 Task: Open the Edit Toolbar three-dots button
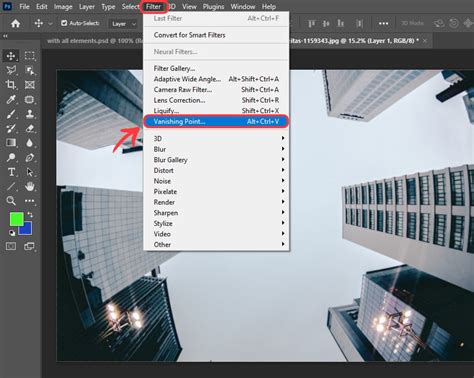point(30,201)
